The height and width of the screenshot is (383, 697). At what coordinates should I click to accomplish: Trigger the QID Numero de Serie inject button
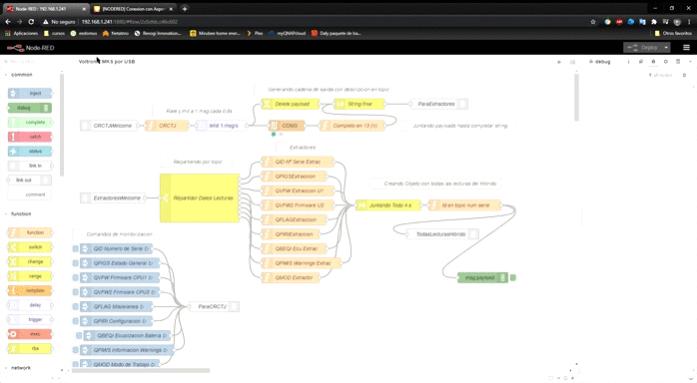coord(76,249)
